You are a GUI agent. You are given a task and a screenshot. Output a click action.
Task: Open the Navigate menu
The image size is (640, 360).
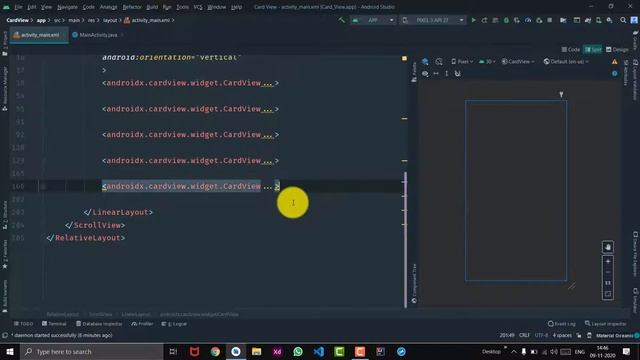click(67, 7)
